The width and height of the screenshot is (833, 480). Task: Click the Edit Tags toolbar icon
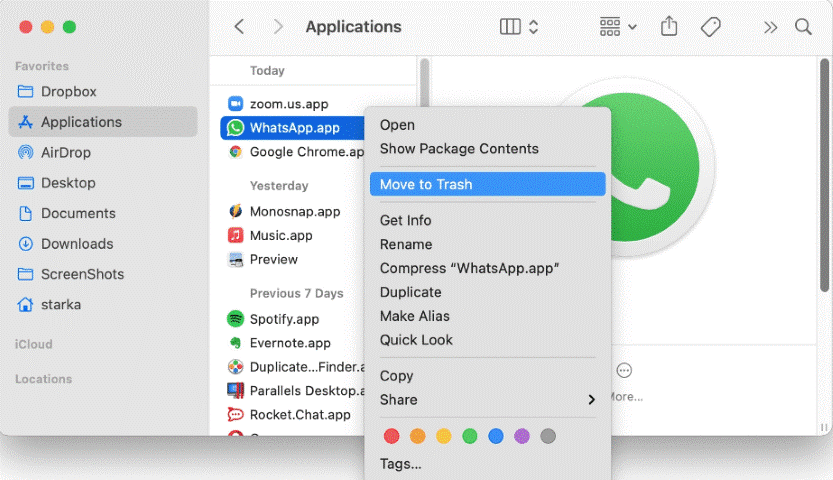coord(711,27)
